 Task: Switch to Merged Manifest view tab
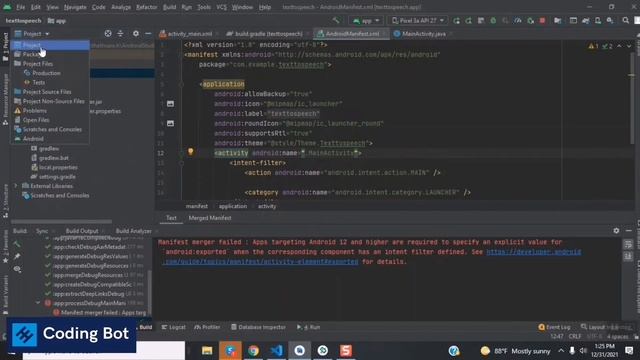(210, 218)
